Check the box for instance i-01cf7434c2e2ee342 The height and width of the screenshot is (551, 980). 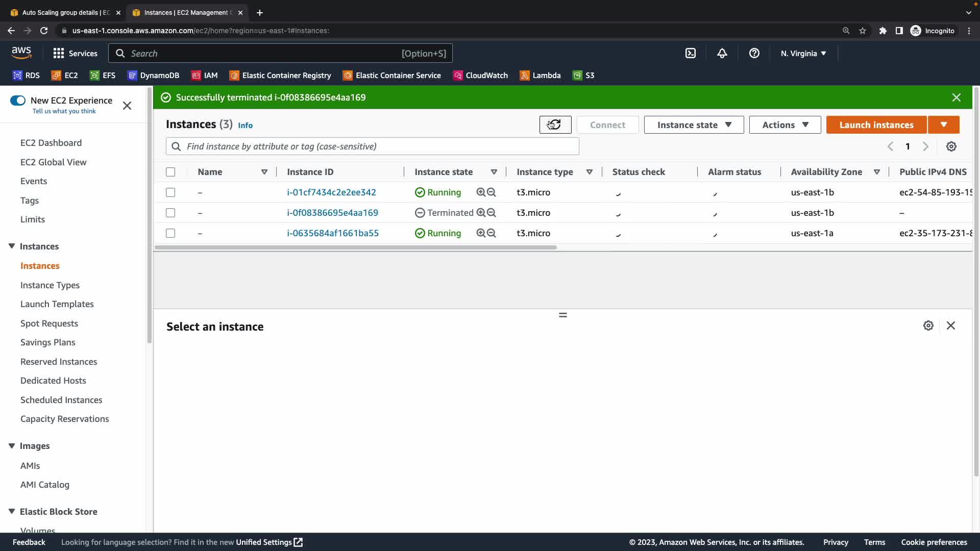pyautogui.click(x=170, y=192)
